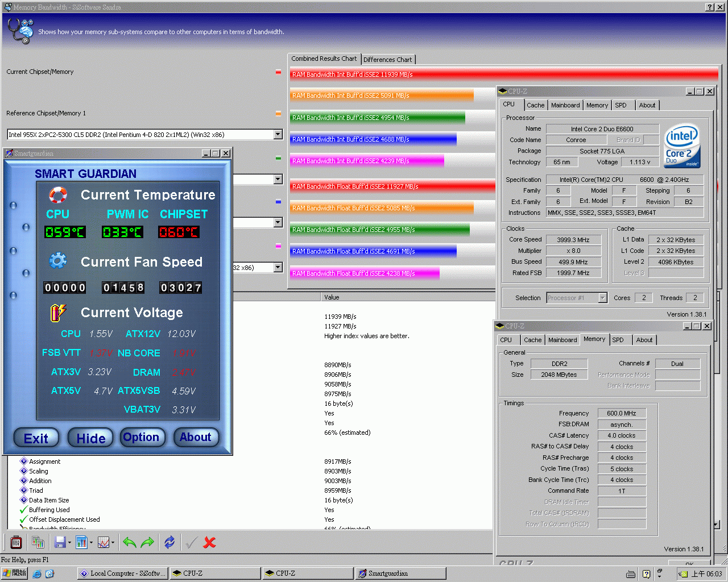Click the second quick launch browser icon

click(x=49, y=573)
